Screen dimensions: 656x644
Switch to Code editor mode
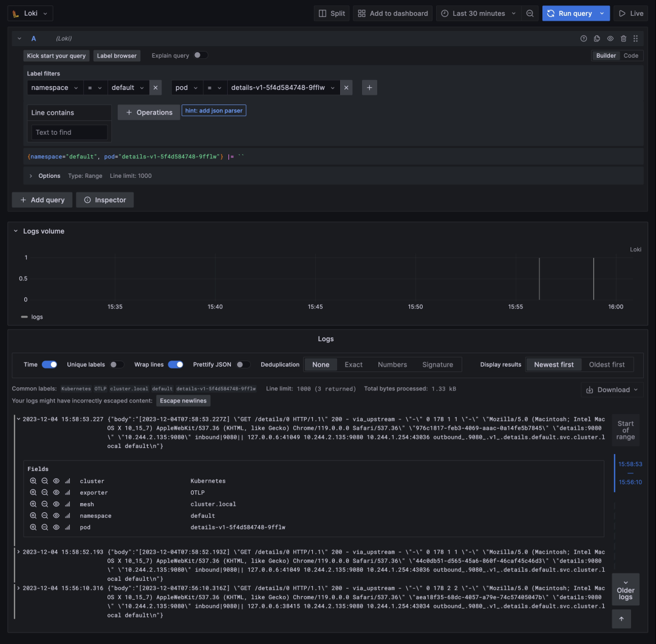tap(631, 55)
